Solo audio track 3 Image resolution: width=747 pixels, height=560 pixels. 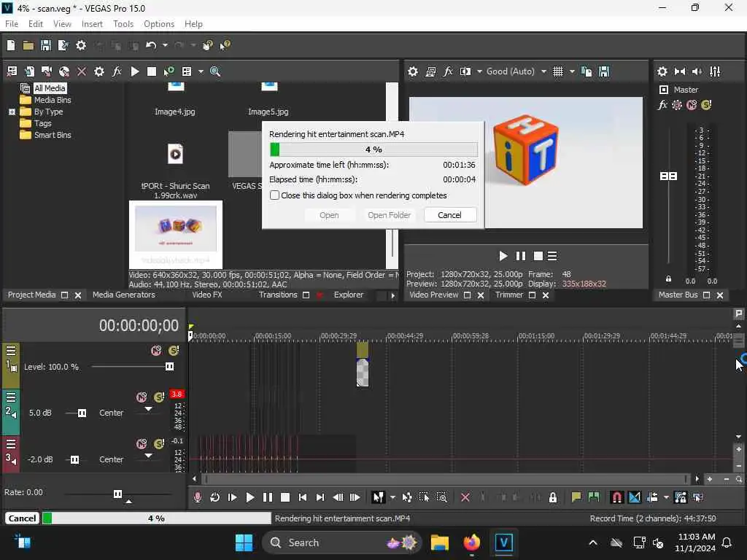(x=159, y=444)
